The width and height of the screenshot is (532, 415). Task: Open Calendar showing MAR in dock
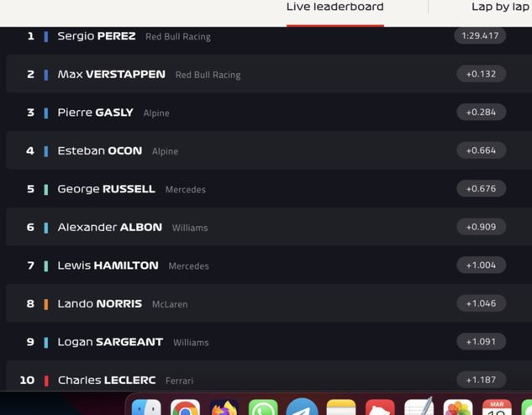[497, 407]
